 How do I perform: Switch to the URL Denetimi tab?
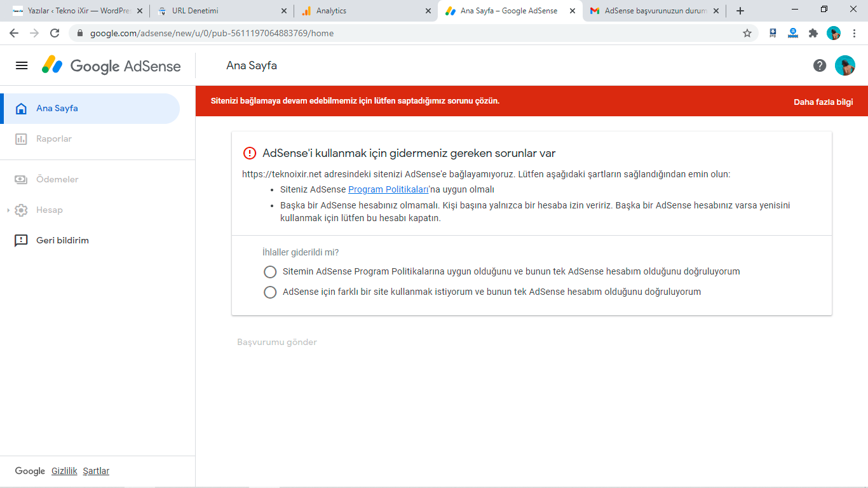point(222,11)
